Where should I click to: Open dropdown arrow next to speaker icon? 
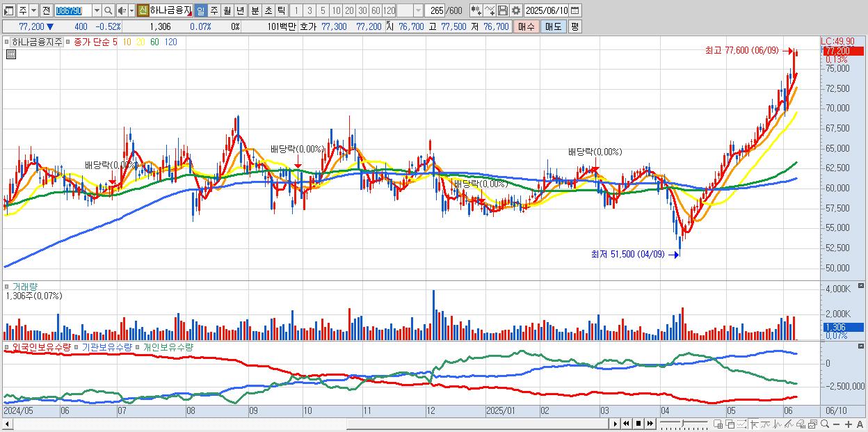[x=131, y=10]
